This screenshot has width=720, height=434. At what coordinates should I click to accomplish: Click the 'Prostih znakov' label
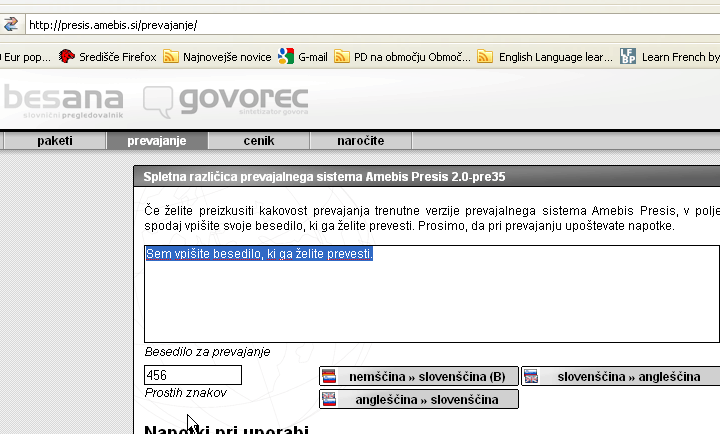tap(186, 393)
